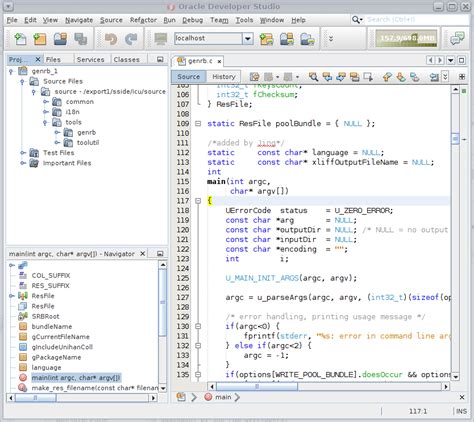Viewport: 474px width, 422px height.
Task: Open the Team menu
Action: pos(219,20)
